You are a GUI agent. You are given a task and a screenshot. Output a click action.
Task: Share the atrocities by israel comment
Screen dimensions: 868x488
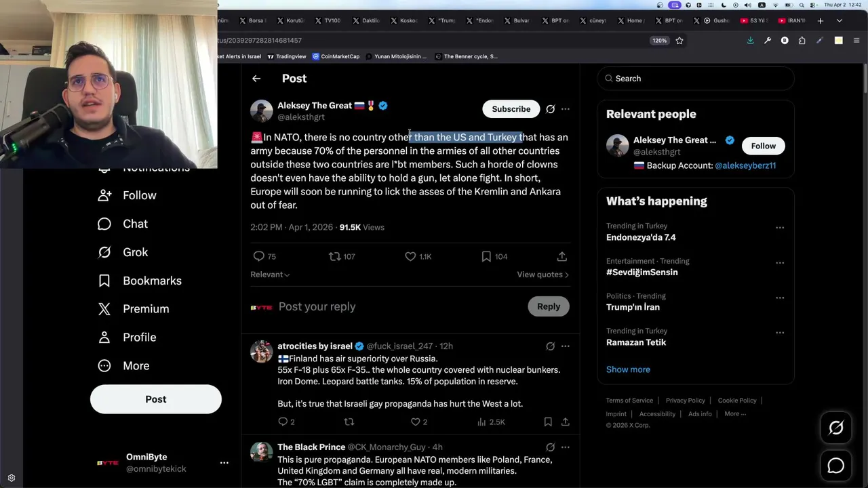point(566,422)
